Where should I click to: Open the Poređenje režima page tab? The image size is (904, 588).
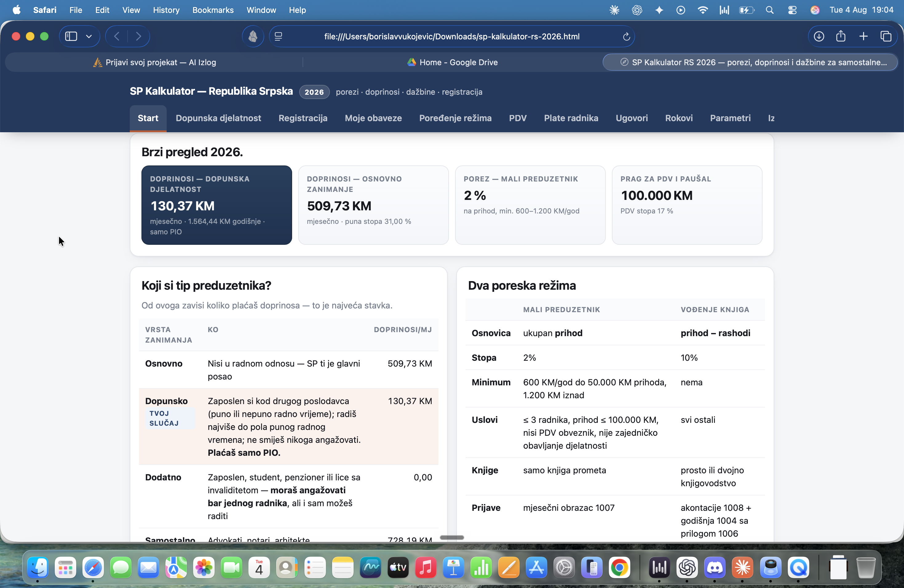tap(455, 118)
